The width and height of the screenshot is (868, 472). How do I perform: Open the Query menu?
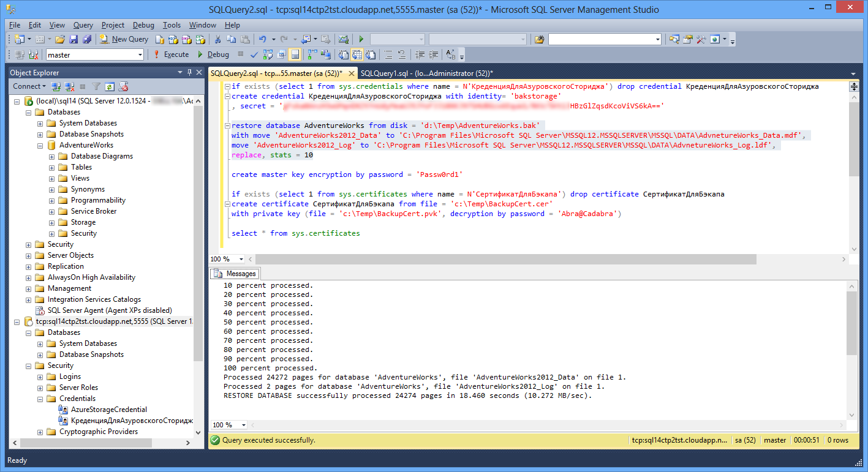click(83, 25)
